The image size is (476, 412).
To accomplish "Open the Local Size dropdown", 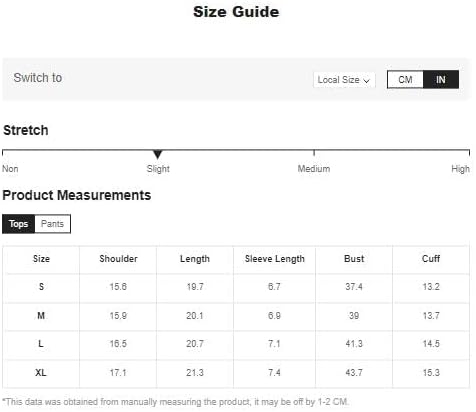I will (x=344, y=80).
